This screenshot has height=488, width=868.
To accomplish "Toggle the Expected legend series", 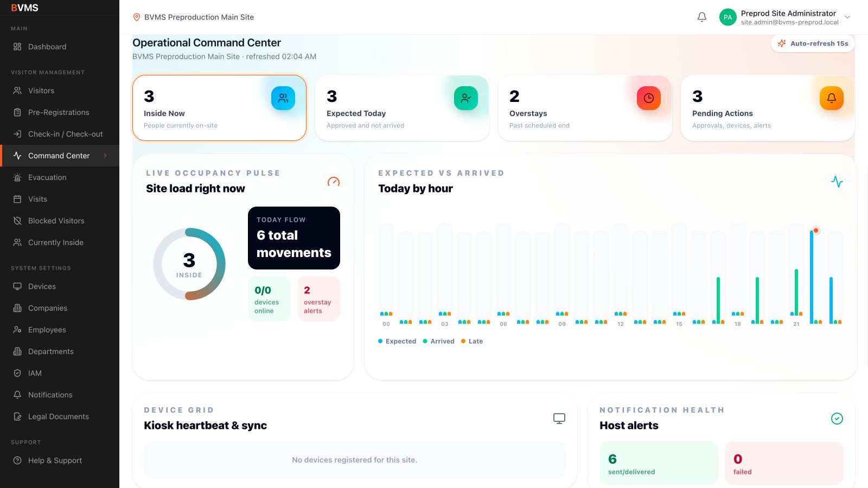I will [x=397, y=341].
